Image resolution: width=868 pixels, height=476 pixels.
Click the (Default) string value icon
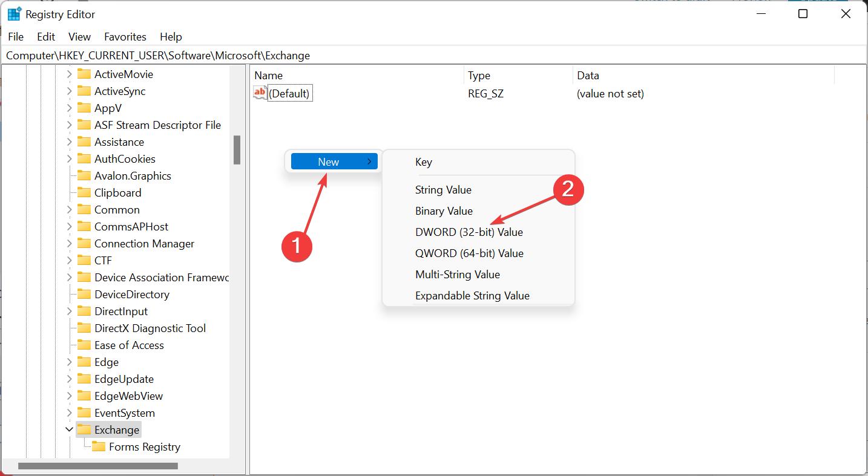tap(260, 93)
